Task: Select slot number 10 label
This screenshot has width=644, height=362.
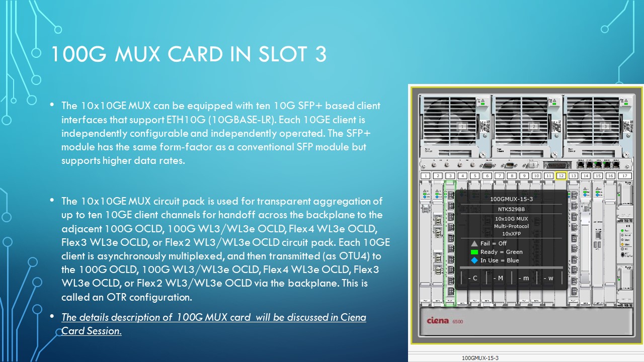Action: point(536,175)
